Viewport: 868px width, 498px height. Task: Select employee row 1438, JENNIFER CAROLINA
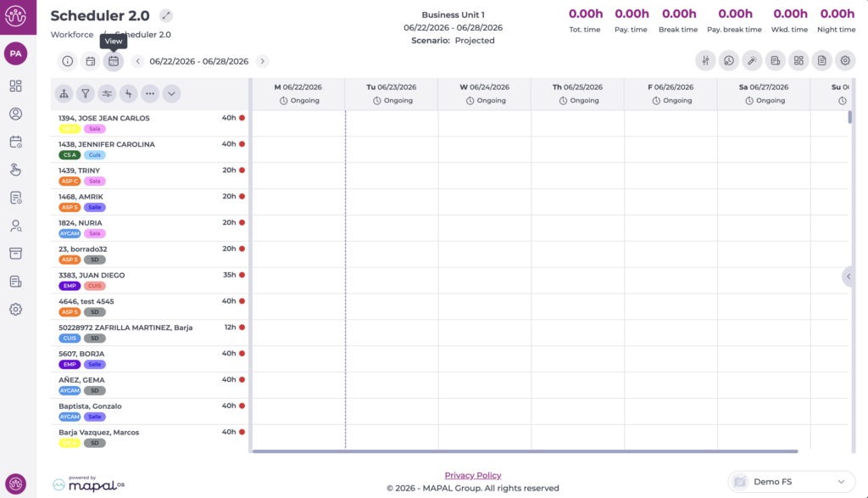click(151, 149)
